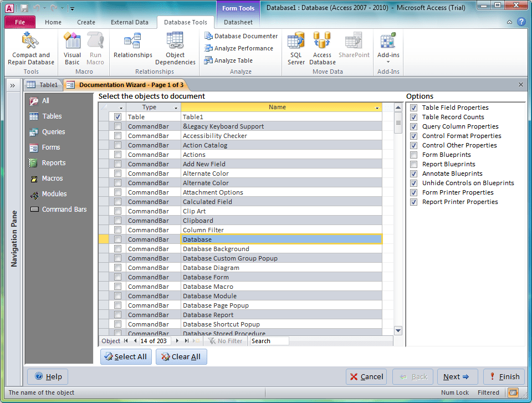
Task: Close the Documentation Wizard tab
Action: pyautogui.click(x=521, y=85)
